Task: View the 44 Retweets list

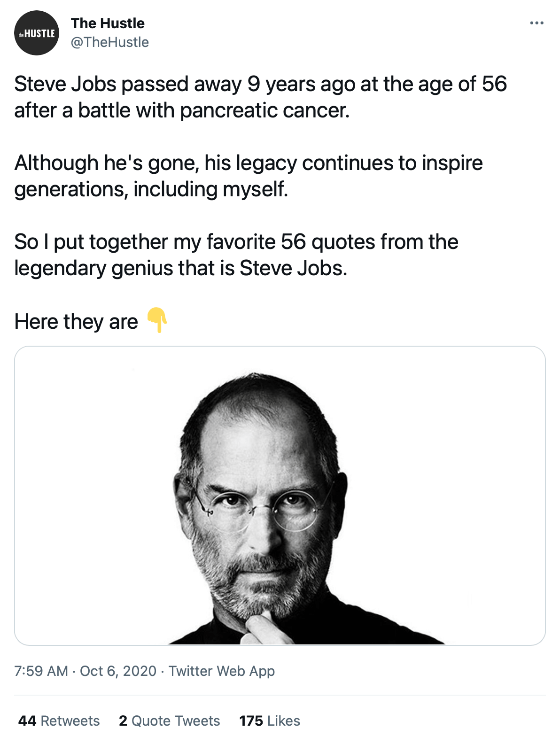Action: coord(59,721)
